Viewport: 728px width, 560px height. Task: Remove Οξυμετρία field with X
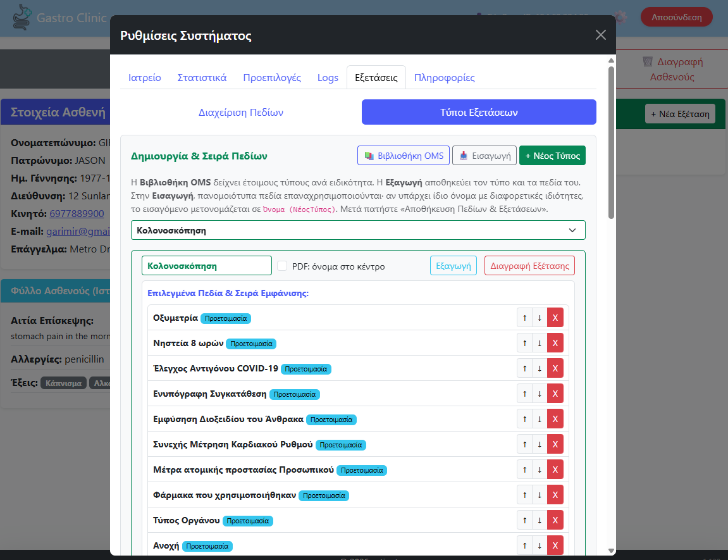coord(555,318)
